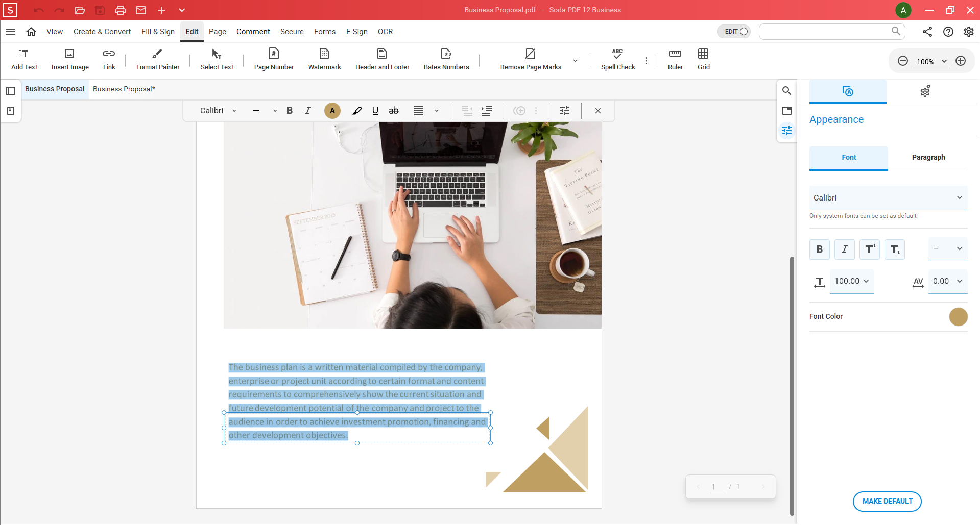The height and width of the screenshot is (525, 980).
Task: Click the Insert Image tool
Action: coord(70,60)
